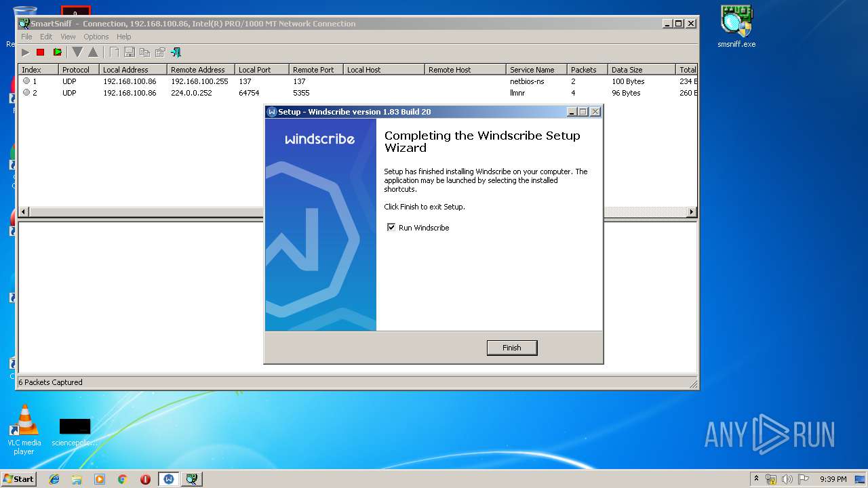Click the Exit door toolbar icon
The height and width of the screenshot is (488, 868).
pyautogui.click(x=176, y=52)
